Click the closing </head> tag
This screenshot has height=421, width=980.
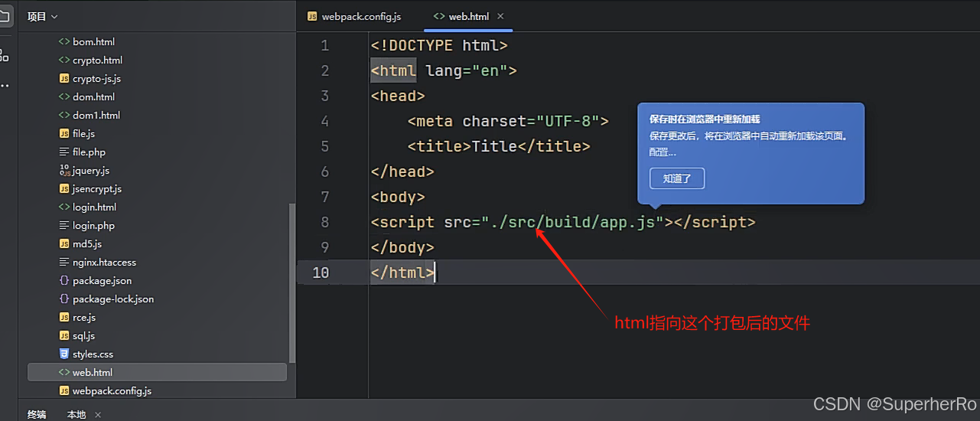(x=402, y=171)
